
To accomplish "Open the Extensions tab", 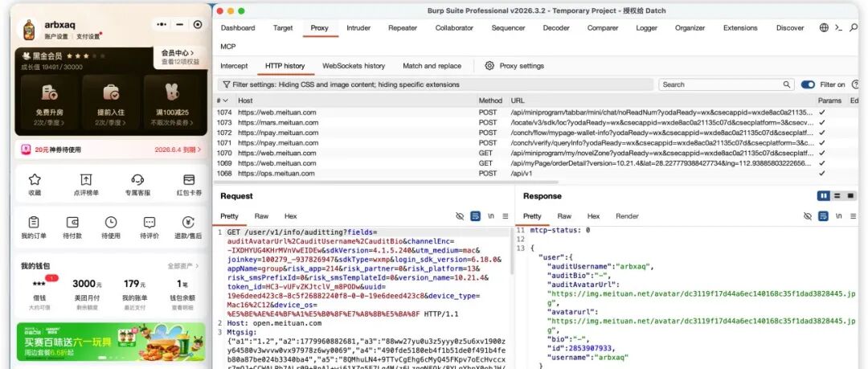I will coord(740,27).
